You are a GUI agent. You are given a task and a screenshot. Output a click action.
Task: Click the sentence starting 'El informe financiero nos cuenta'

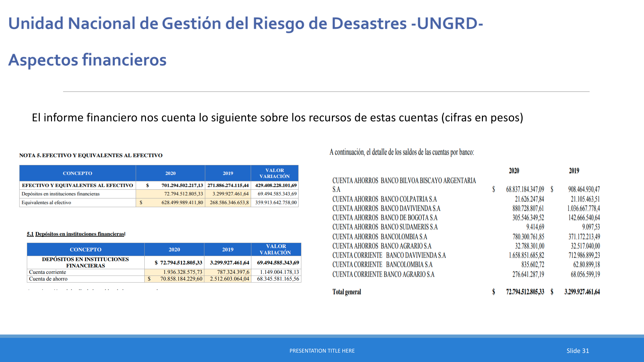click(278, 118)
